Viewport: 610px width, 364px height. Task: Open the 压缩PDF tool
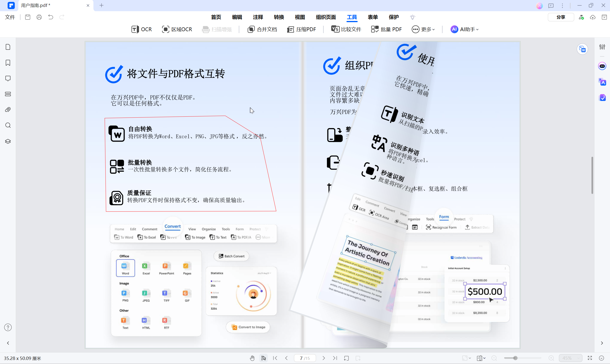point(301,29)
